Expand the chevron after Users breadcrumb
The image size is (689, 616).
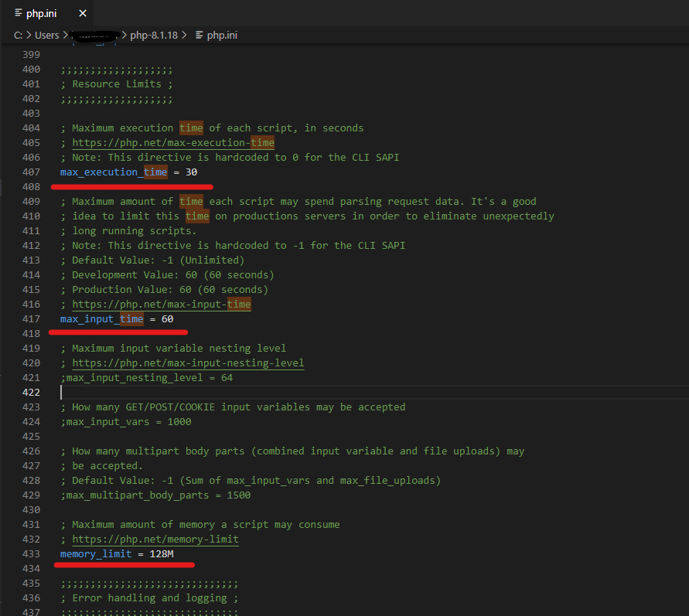[65, 35]
